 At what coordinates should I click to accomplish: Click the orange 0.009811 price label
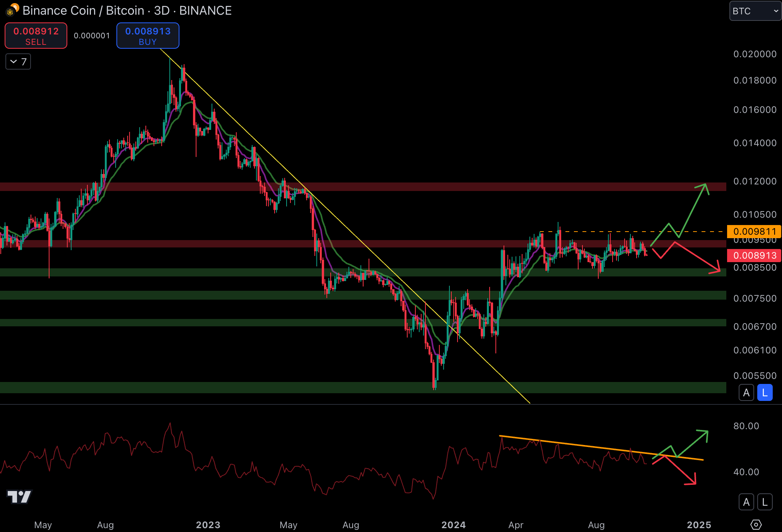[754, 232]
